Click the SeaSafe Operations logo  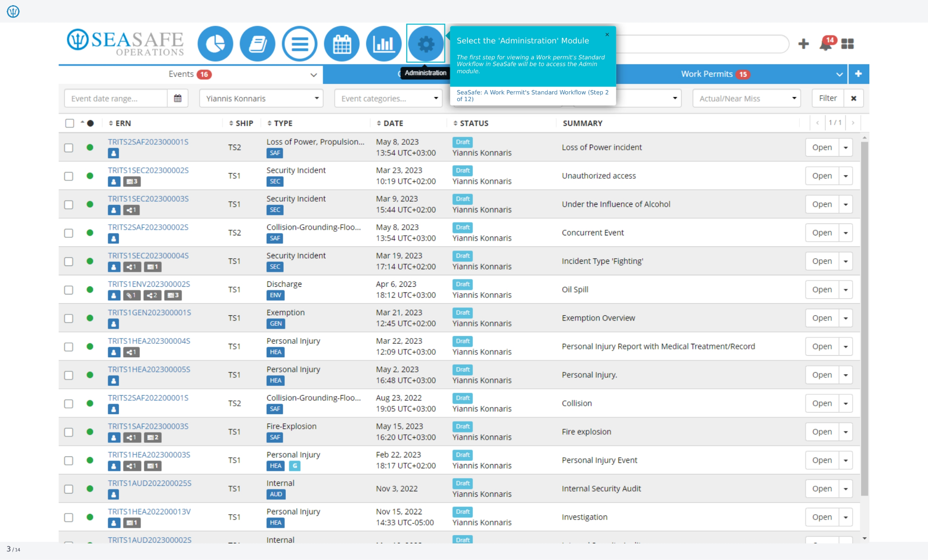coord(126,43)
